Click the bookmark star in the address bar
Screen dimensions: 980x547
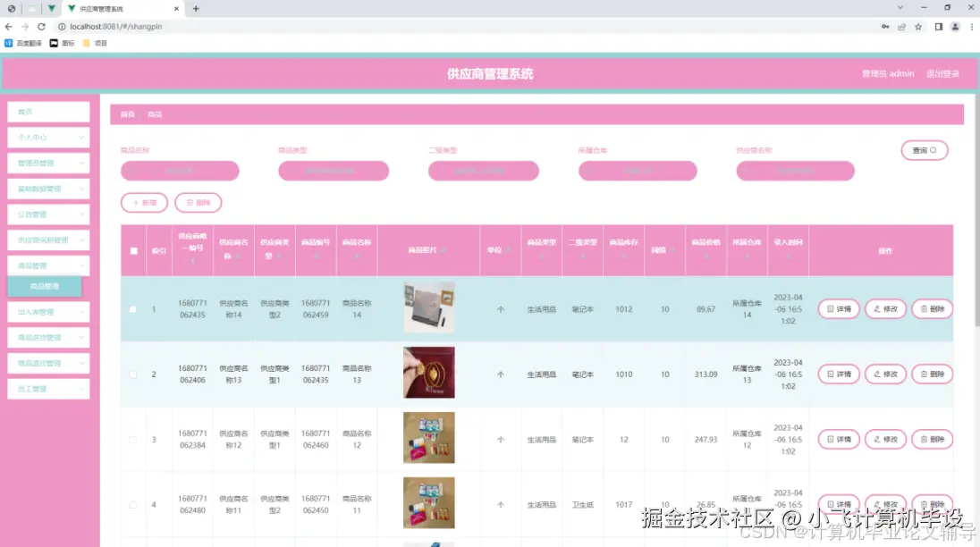(x=918, y=27)
